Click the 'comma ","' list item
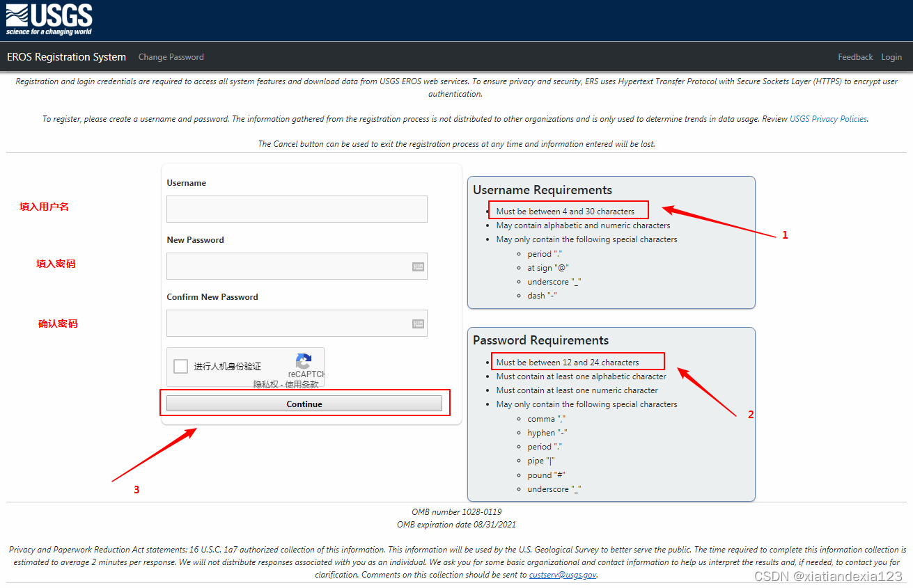This screenshot has width=913, height=588. click(x=547, y=419)
